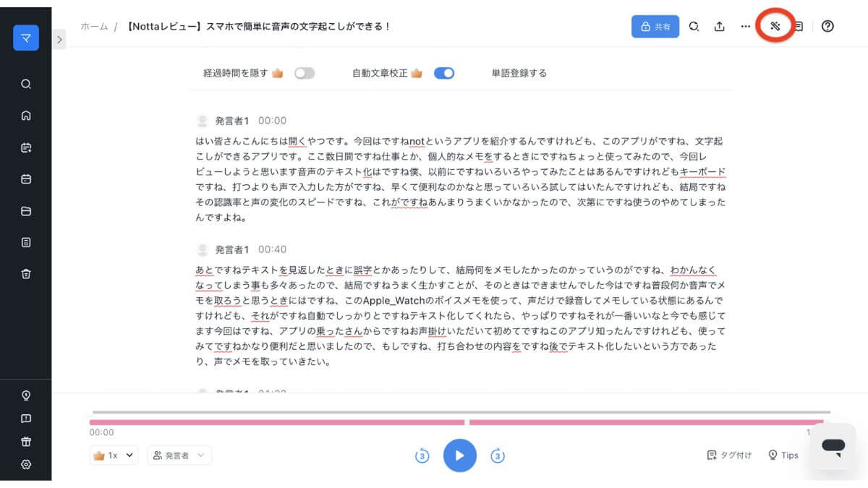Click the export upload icon
This screenshot has width=868, height=488.
(719, 27)
